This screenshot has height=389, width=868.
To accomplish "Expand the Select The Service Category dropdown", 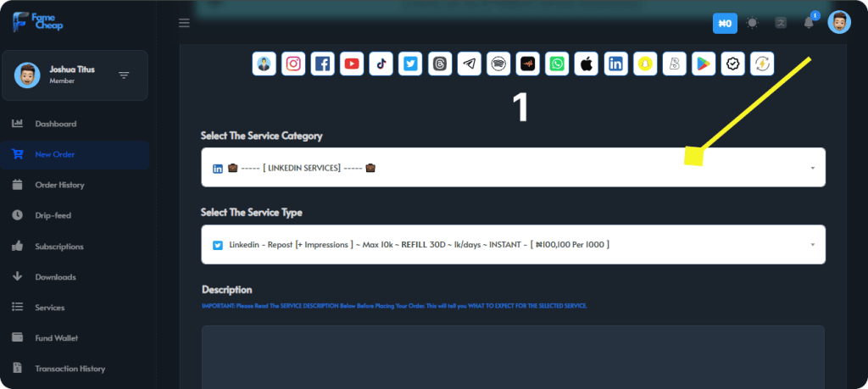I will point(513,167).
